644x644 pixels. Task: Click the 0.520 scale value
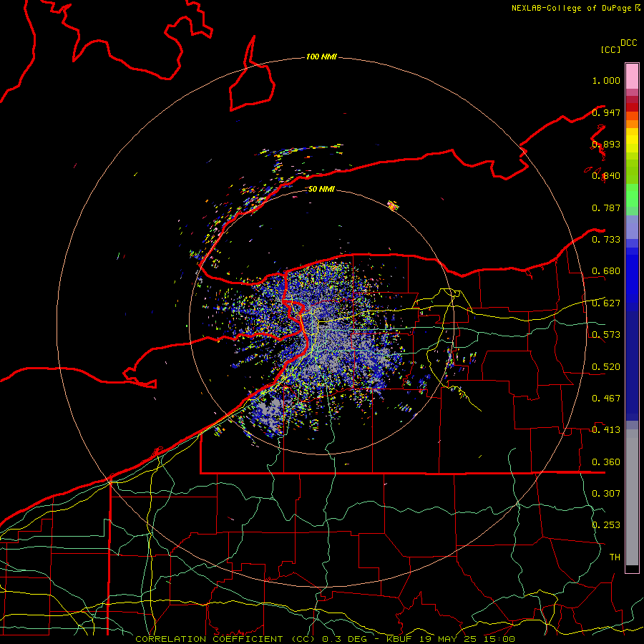pos(606,367)
